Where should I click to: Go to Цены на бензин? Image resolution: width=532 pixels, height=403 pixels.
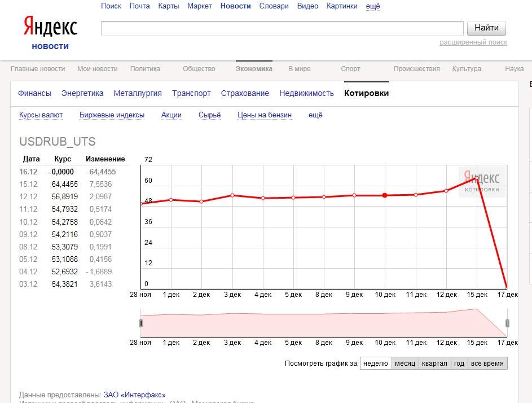point(265,115)
